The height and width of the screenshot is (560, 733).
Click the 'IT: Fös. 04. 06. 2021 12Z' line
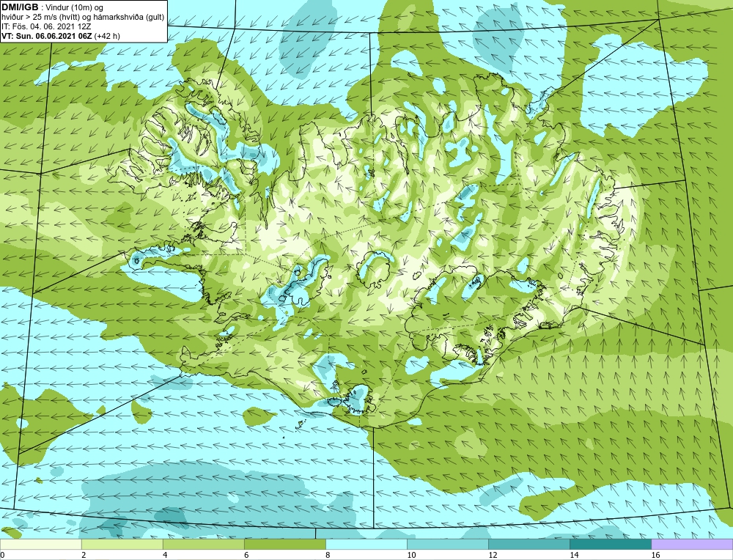pyautogui.click(x=46, y=26)
